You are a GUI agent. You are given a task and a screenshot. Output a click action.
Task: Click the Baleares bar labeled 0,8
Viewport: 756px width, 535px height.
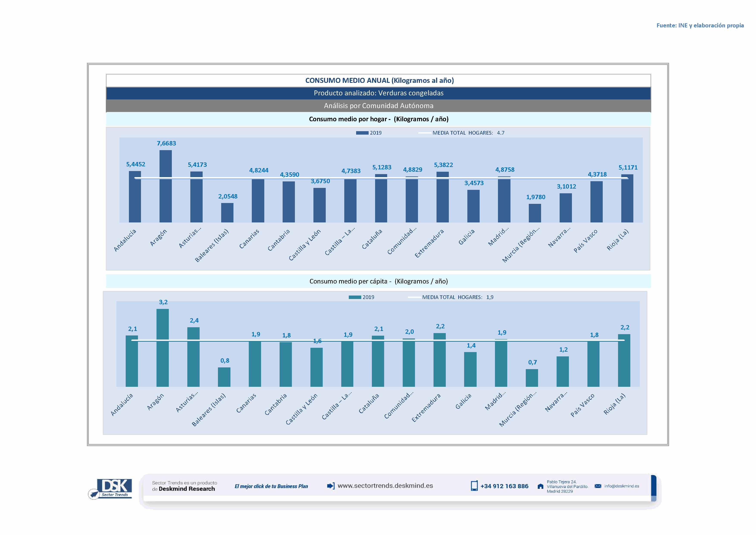tap(224, 377)
